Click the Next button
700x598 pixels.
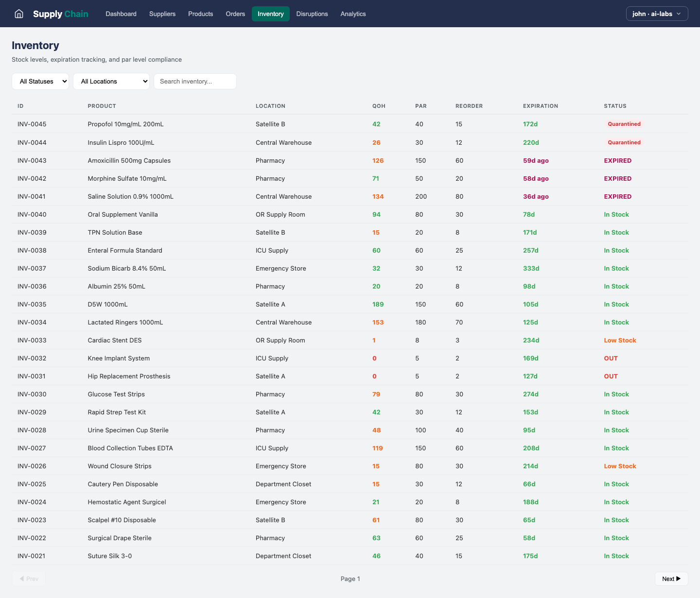click(671, 579)
